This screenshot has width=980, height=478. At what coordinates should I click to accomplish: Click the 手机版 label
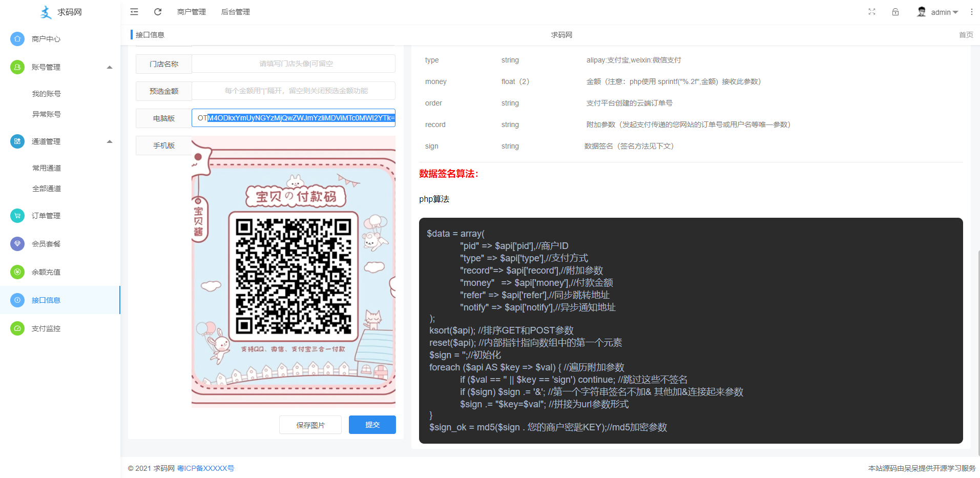(164, 146)
